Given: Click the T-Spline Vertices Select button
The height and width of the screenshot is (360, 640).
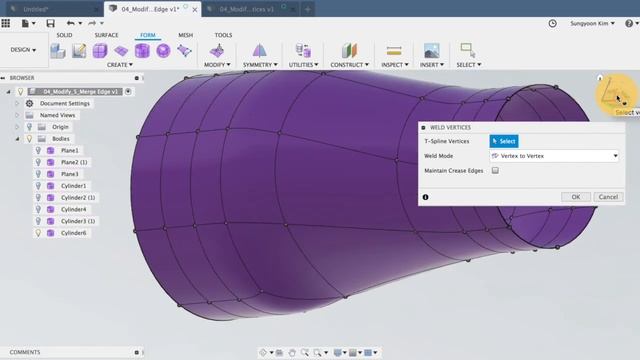Looking at the screenshot, I should [x=504, y=141].
